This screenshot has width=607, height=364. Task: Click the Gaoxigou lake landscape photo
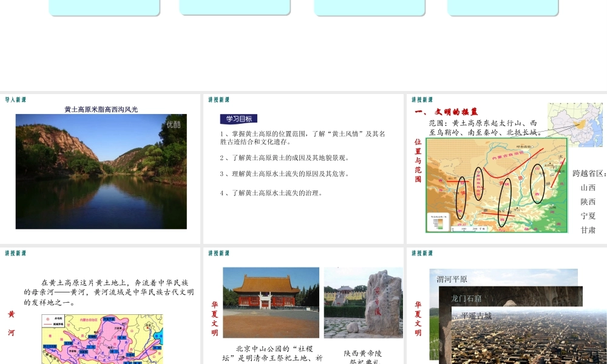point(101,171)
